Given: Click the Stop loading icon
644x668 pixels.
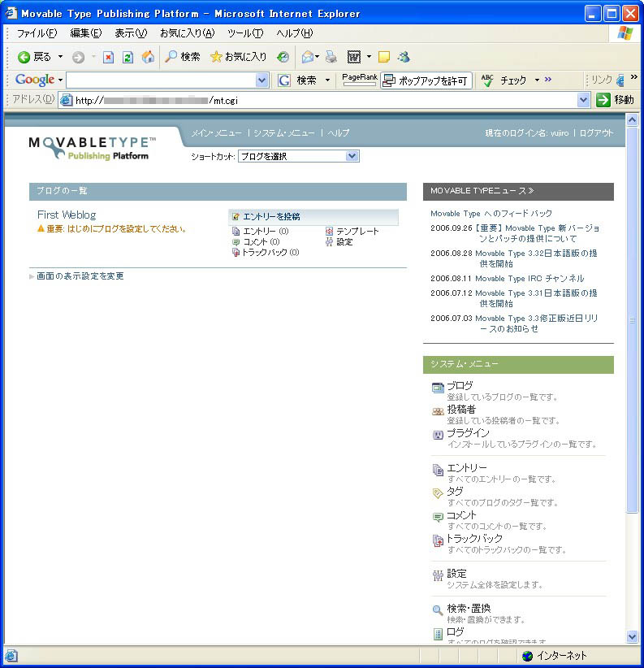Looking at the screenshot, I should (108, 57).
